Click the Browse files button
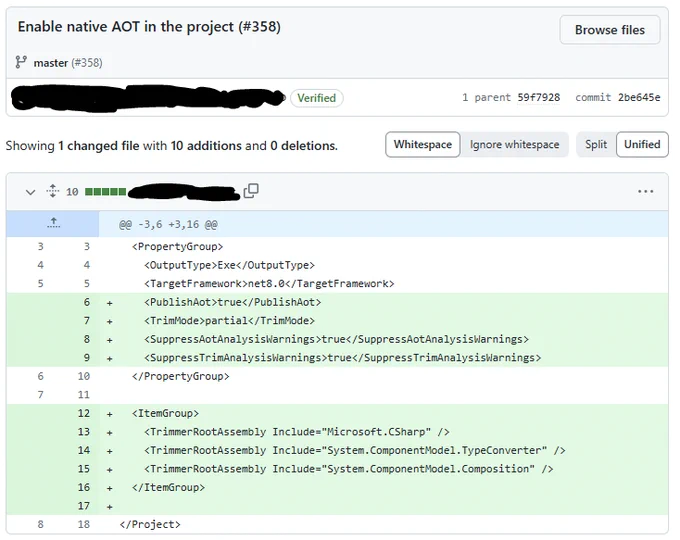The height and width of the screenshot is (540, 680). (609, 29)
